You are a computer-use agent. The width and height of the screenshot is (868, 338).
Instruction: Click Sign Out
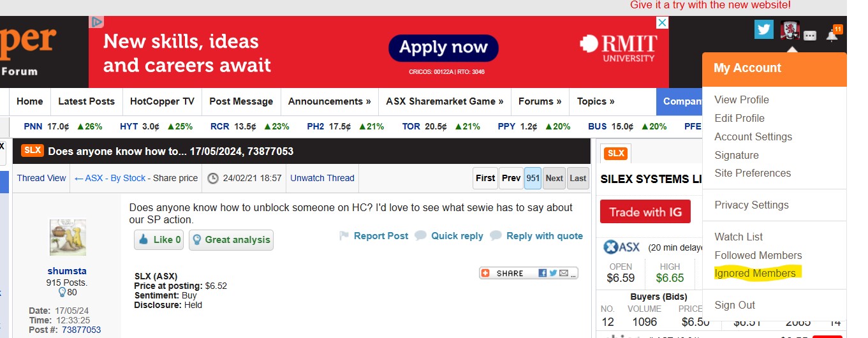coord(735,305)
